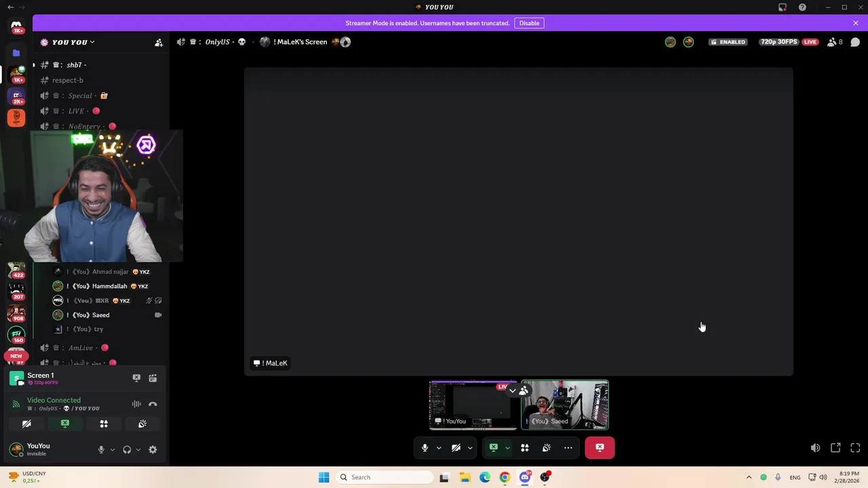Open more options ellipsis in the call bar

(568, 448)
